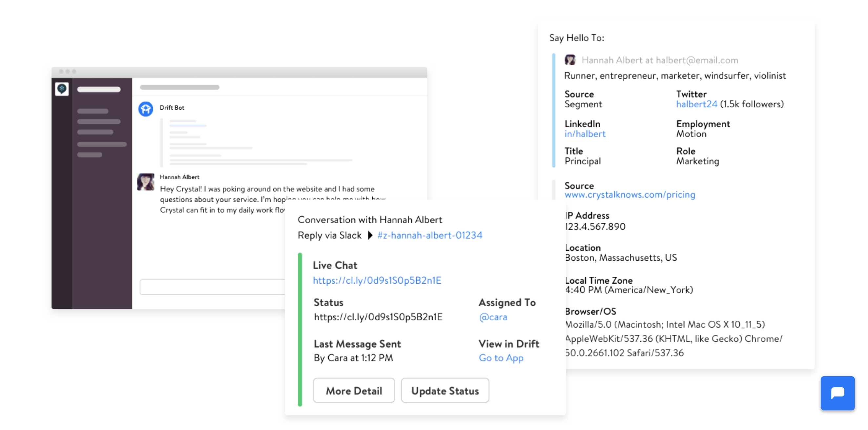
Task: Click the Slack message input field
Action: click(x=212, y=287)
